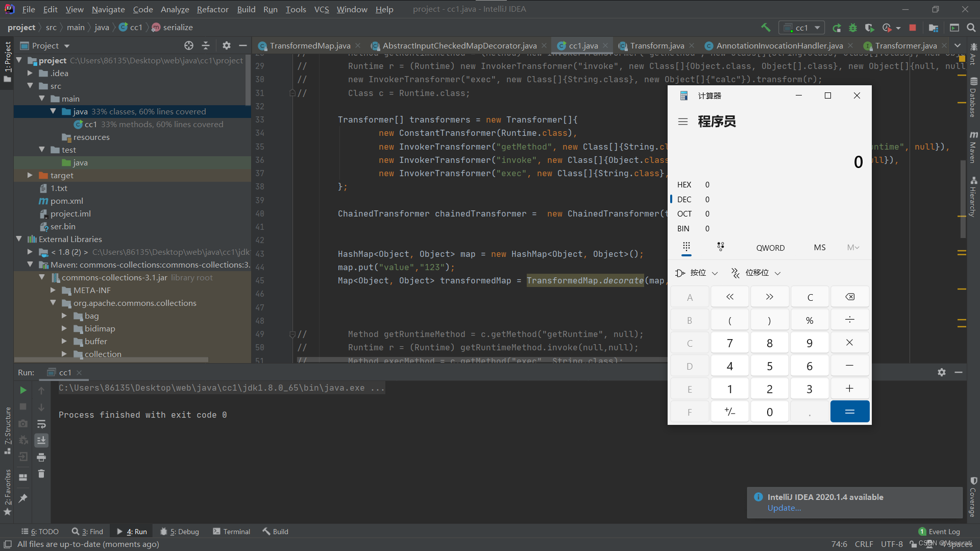Open Run Anything icon in toolbar
The height and width of the screenshot is (551, 980).
(x=954, y=28)
